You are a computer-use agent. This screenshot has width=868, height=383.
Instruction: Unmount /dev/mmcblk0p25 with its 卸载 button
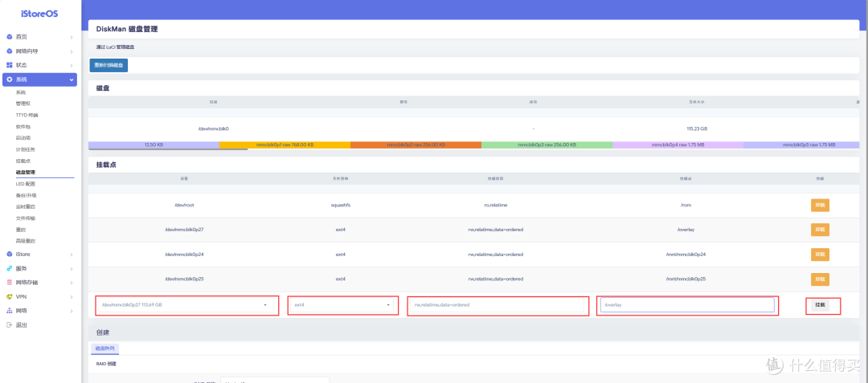coord(820,279)
